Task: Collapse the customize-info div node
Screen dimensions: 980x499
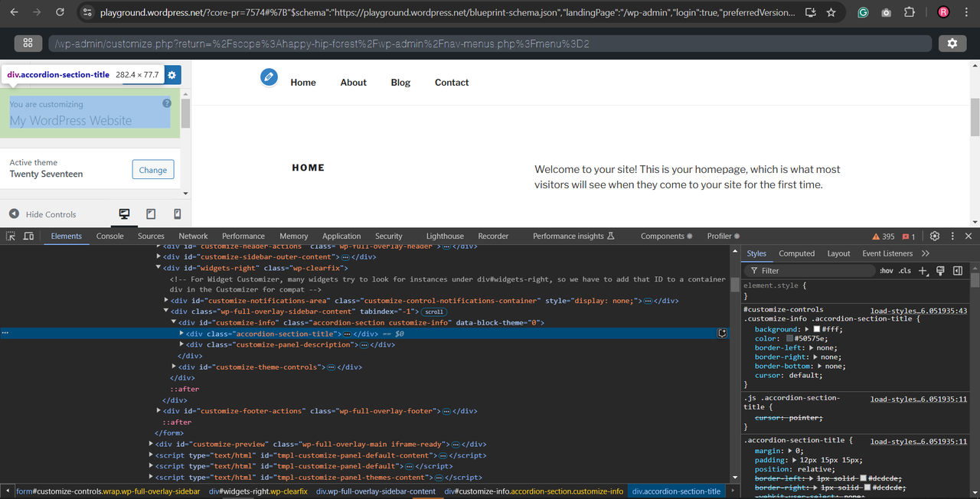Action: [175, 322]
